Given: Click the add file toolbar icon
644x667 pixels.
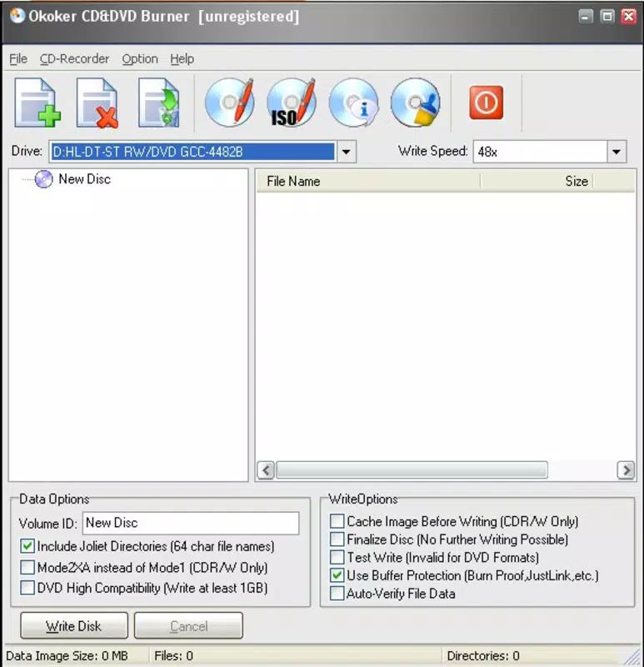Looking at the screenshot, I should click(x=37, y=103).
